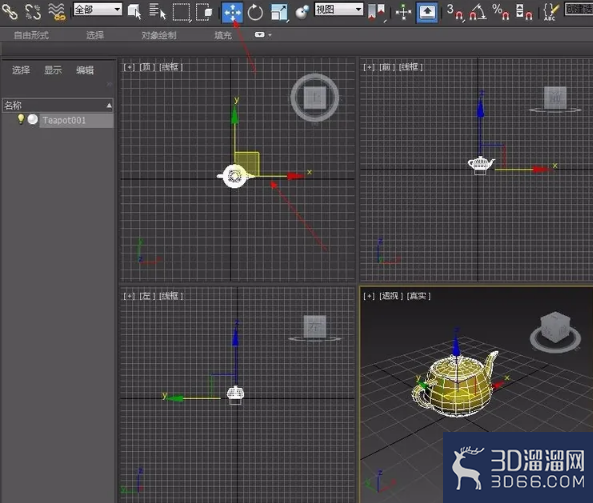Open the 填充 ribbon tab

pyautogui.click(x=223, y=36)
